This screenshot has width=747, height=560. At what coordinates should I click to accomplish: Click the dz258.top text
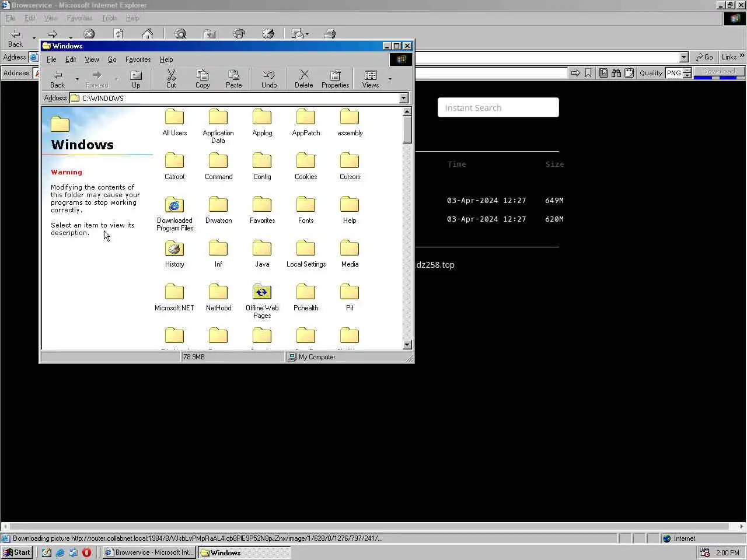[x=435, y=265]
